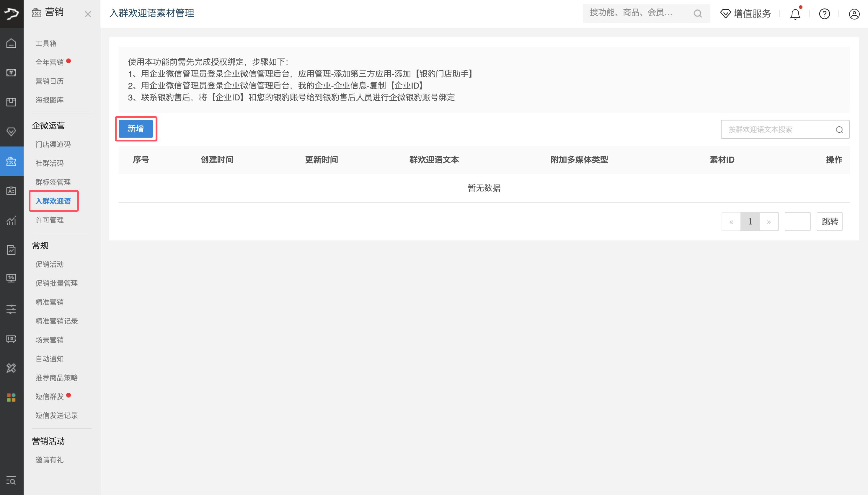
Task: Click the 增值服务 diamond link
Action: point(745,14)
